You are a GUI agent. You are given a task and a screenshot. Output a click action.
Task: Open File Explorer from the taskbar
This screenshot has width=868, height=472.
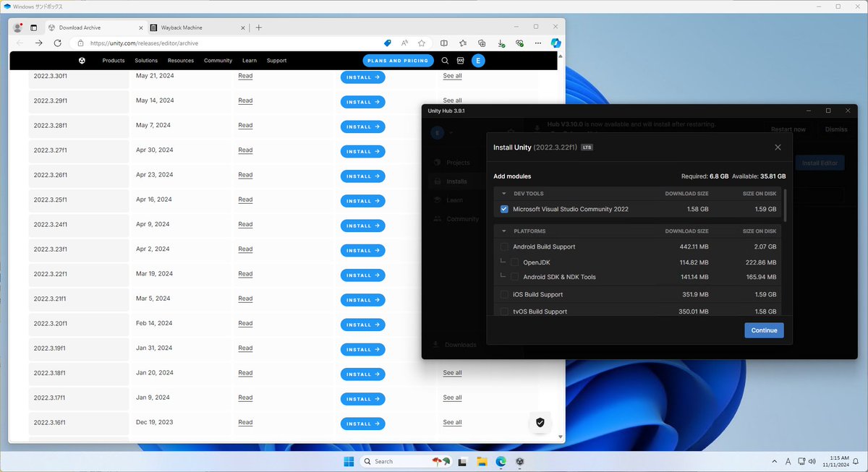click(x=481, y=461)
